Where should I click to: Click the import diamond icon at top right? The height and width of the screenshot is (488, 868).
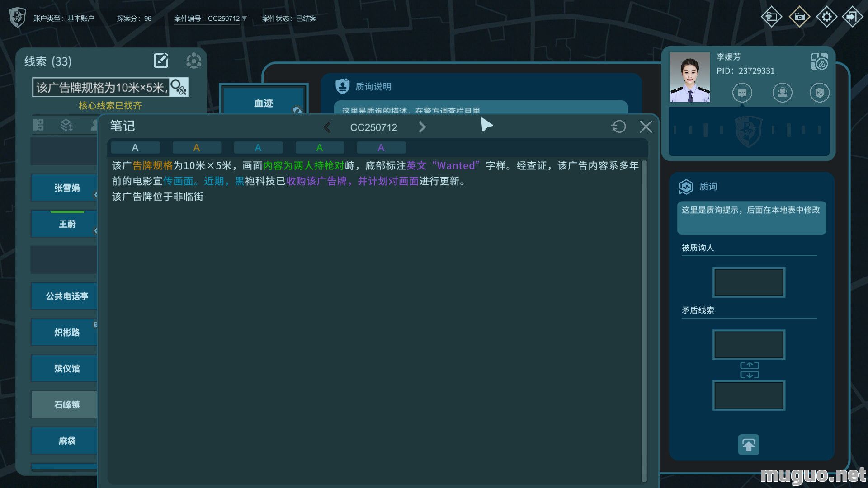(771, 17)
